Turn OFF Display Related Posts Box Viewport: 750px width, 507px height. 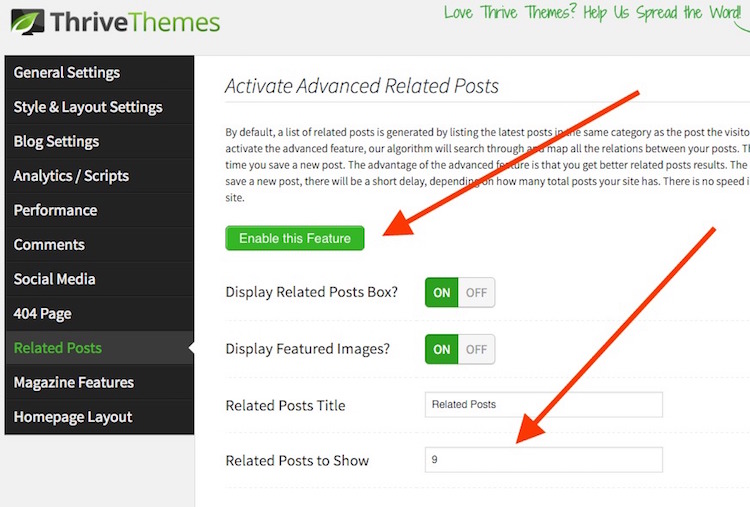[477, 293]
